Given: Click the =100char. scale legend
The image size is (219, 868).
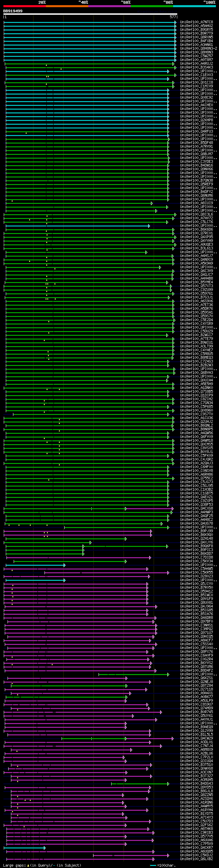Looking at the screenshot, I should click(163, 865).
